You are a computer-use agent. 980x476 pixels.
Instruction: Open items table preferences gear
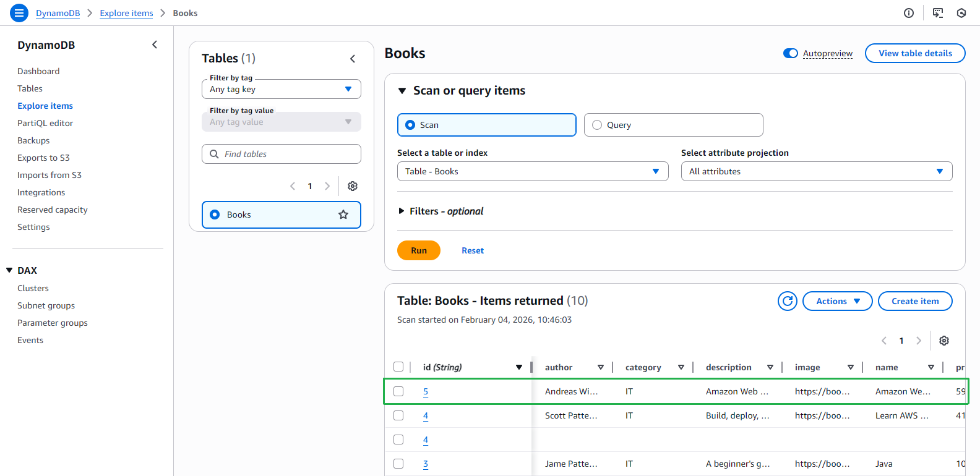click(944, 341)
